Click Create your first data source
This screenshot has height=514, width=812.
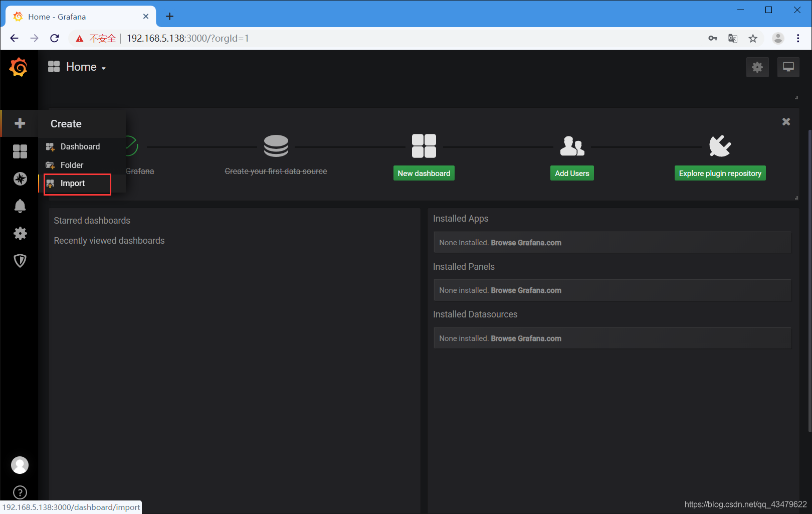click(276, 171)
